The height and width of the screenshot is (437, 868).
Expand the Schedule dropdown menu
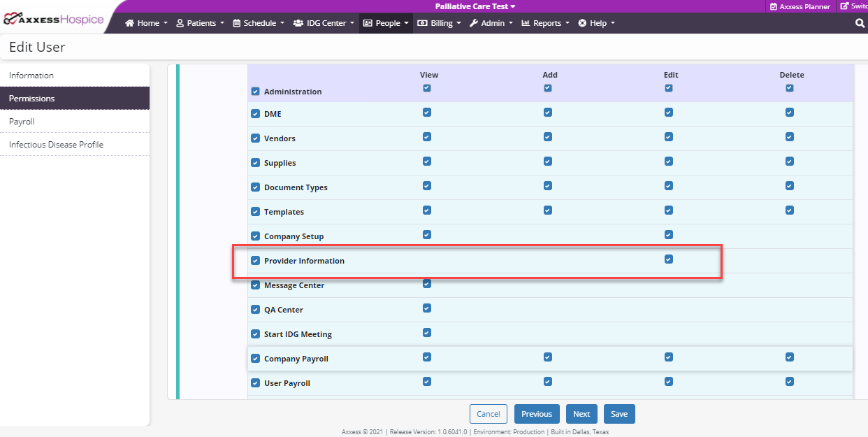pos(259,23)
